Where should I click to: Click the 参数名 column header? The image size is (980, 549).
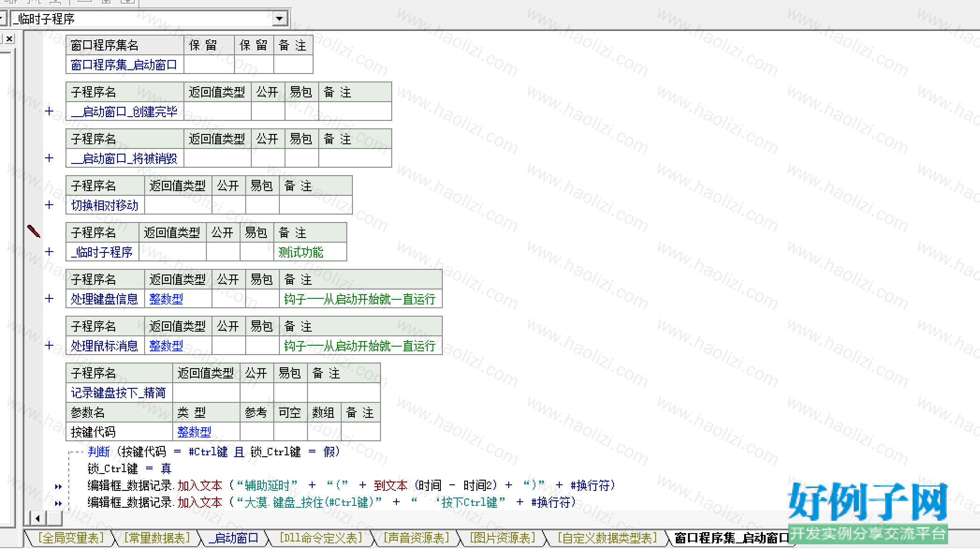coord(119,412)
